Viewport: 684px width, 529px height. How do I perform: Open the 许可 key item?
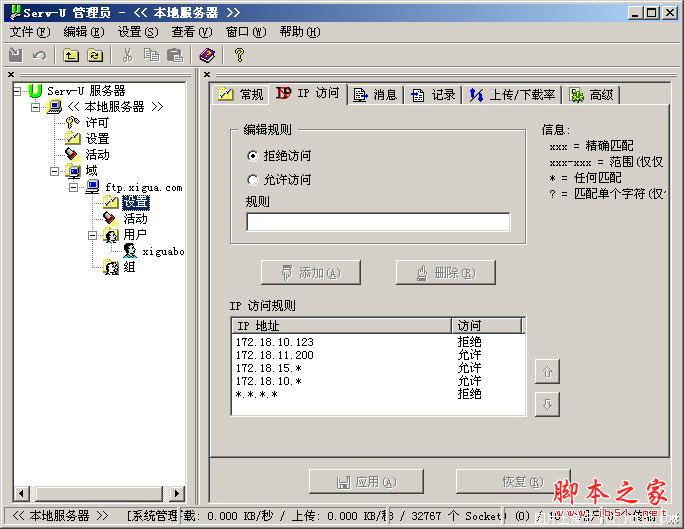[97, 123]
